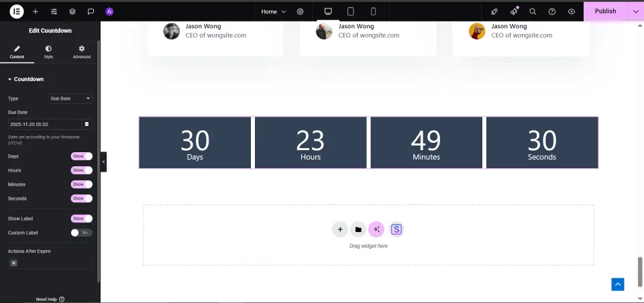Viewport: 644px width, 303px height.
Task: Click the editor panel scrollbar
Action: (x=99, y=161)
